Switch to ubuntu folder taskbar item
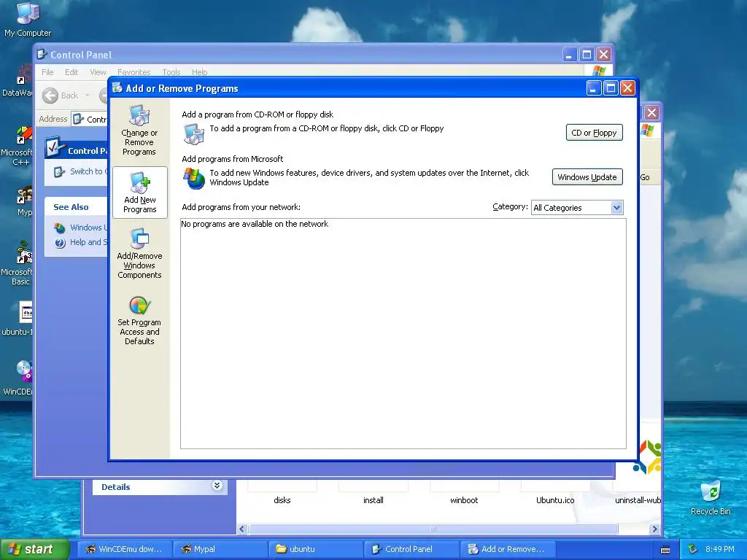Viewport: 747px width, 560px height. click(x=316, y=549)
